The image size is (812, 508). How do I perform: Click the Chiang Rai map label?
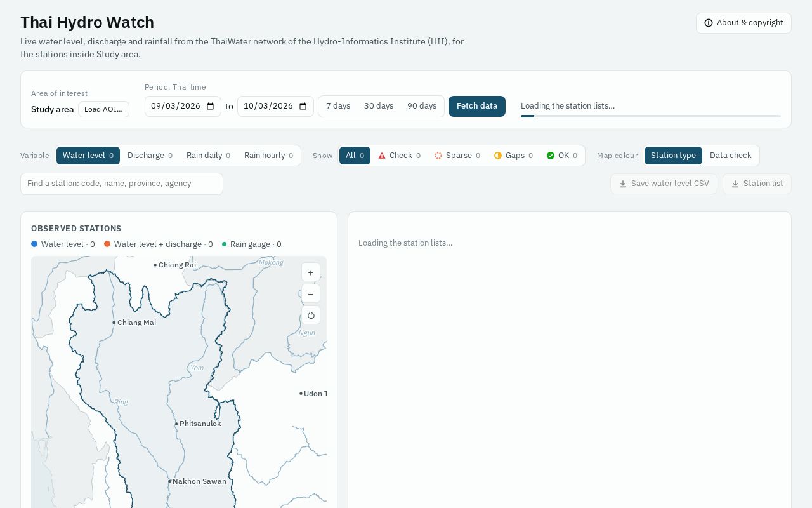click(x=177, y=265)
